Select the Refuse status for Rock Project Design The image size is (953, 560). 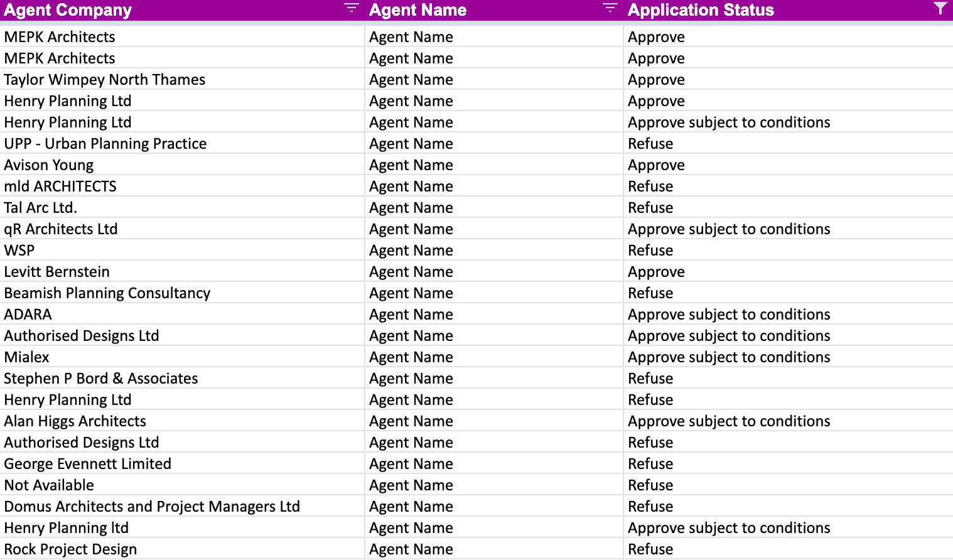pyautogui.click(x=650, y=549)
